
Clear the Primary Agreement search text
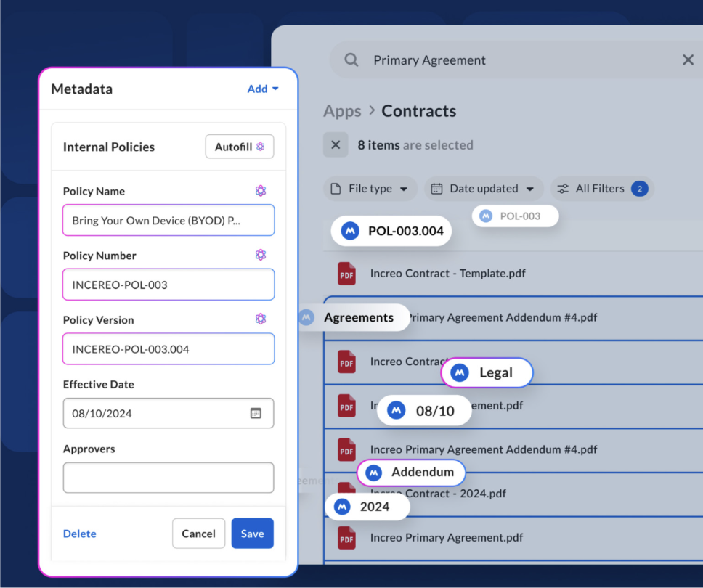point(687,60)
